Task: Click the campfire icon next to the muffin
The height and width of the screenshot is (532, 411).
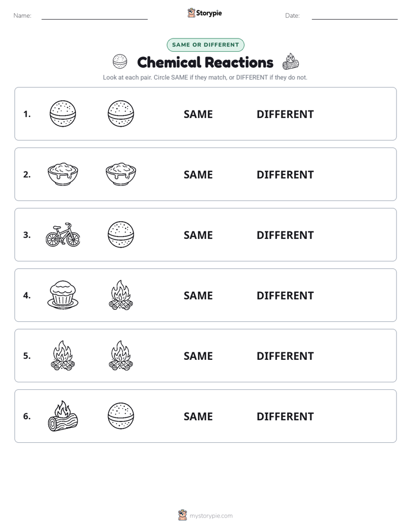Action: [x=121, y=295]
